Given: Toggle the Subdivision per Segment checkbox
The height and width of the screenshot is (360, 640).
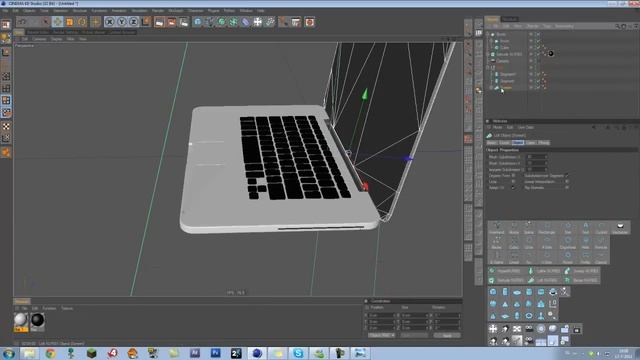Looking at the screenshot, I should pyautogui.click(x=567, y=176).
